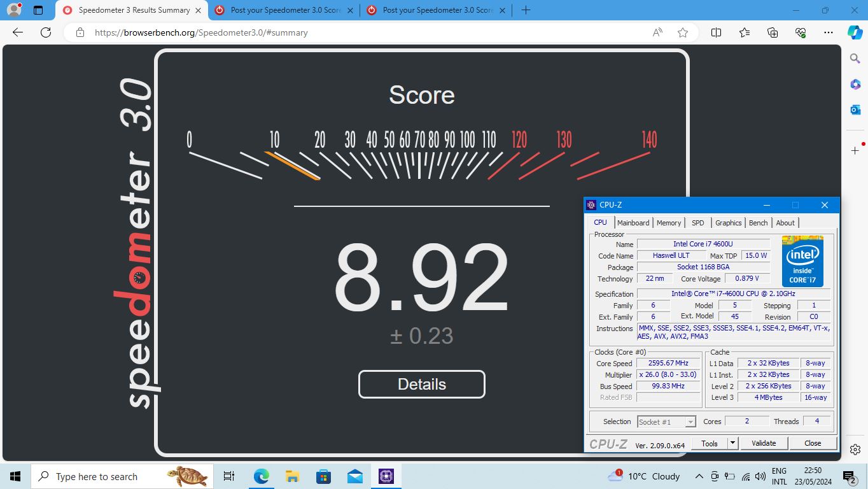The image size is (868, 489).
Task: Open volume control in system tray
Action: point(760,476)
